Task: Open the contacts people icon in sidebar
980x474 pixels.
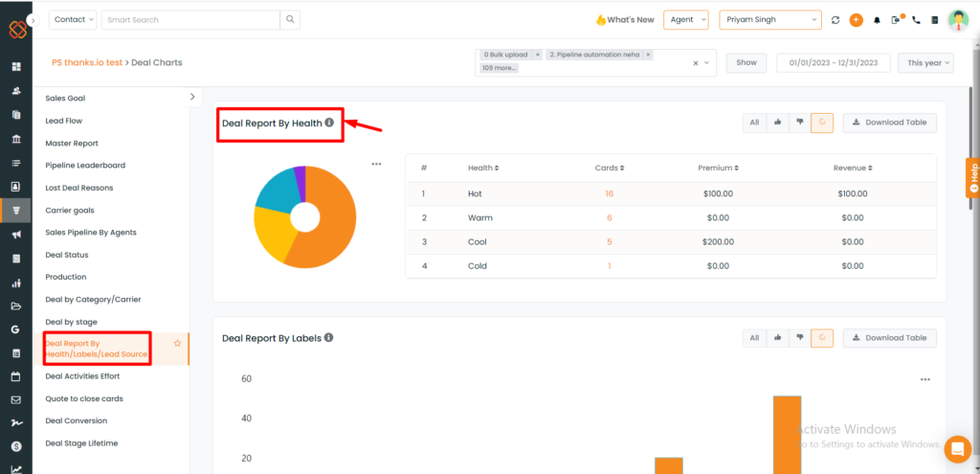Action: [16, 91]
